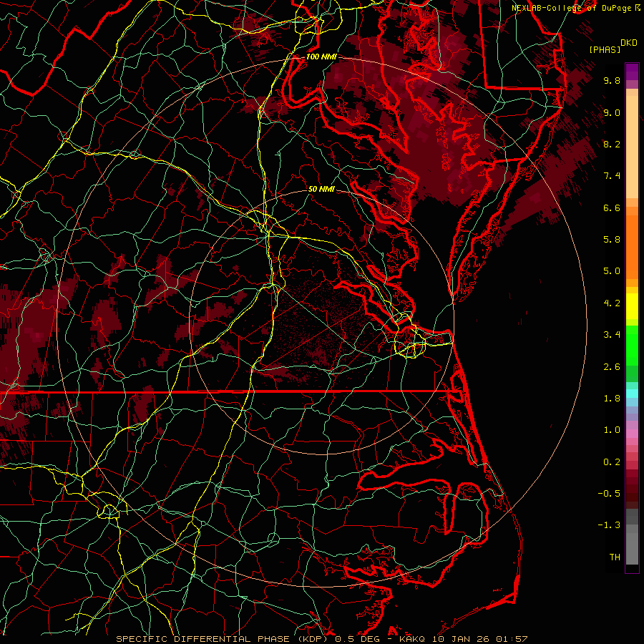This screenshot has width=644, height=644.
Task: Click the KAKQ 10 JAN 26 01:57 timestamp
Action: click(463, 639)
